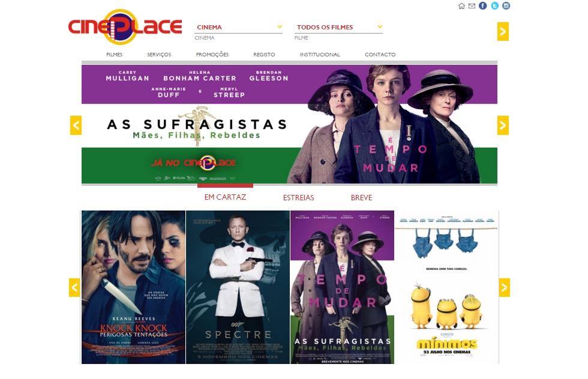The width and height of the screenshot is (588, 379).
Task: Click the home icon in top corner
Action: click(461, 6)
